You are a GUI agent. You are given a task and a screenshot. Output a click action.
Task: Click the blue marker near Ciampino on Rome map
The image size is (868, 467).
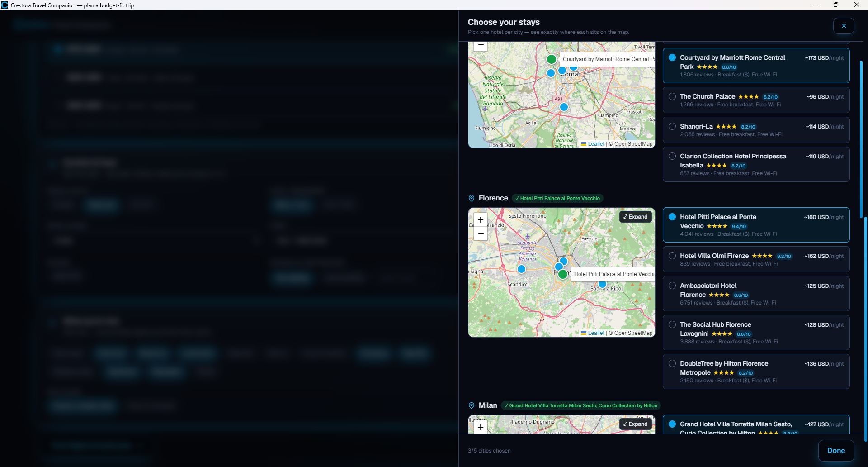564,107
